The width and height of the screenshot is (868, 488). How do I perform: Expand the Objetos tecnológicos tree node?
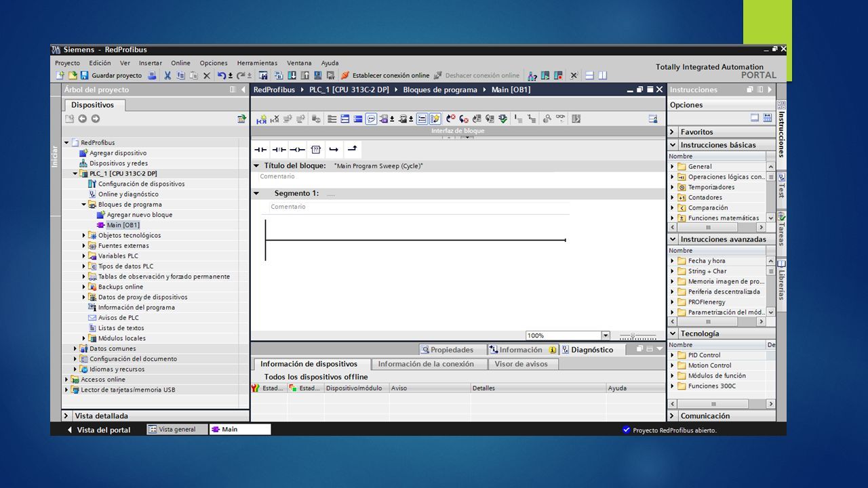tap(84, 235)
